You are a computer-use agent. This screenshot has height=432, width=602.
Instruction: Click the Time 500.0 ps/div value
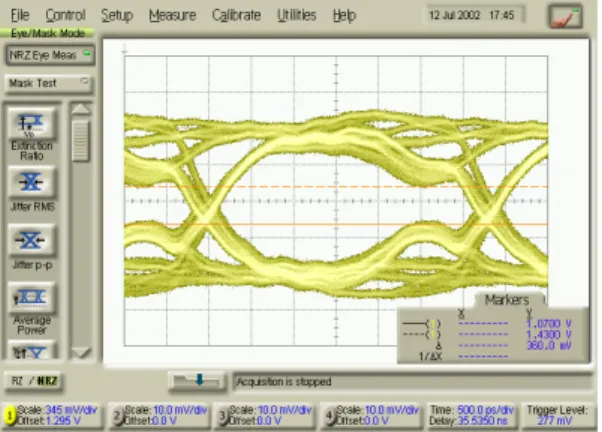(x=486, y=410)
